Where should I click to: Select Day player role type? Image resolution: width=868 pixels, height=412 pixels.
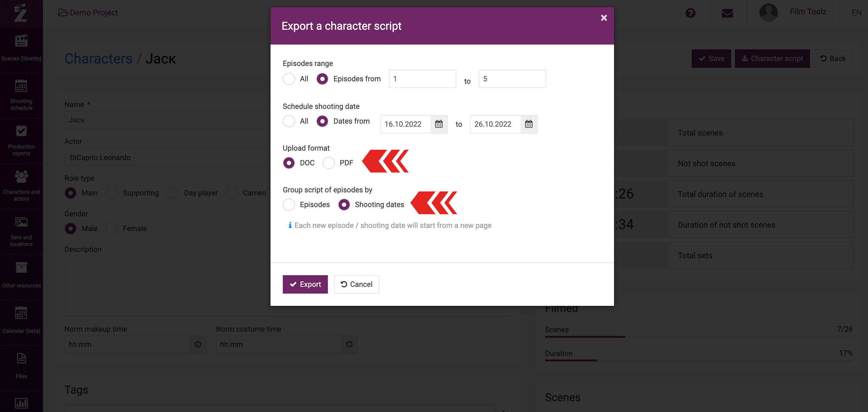173,193
